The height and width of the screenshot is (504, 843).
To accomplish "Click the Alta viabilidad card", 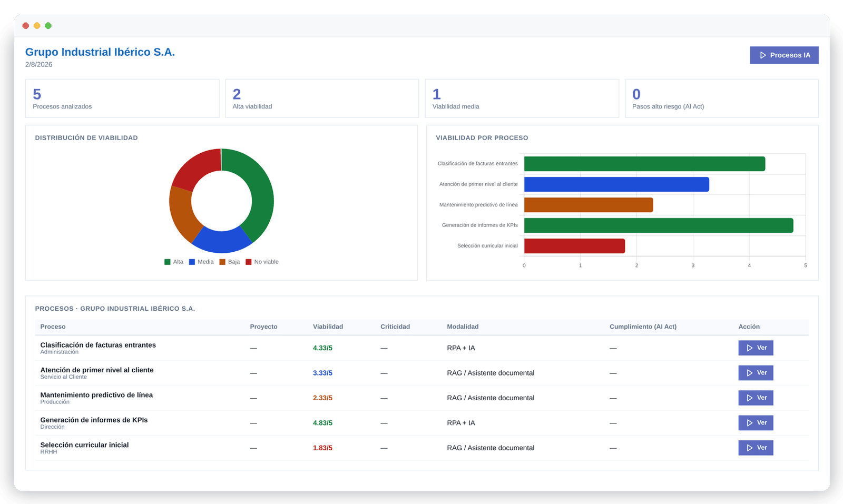I will pyautogui.click(x=322, y=98).
